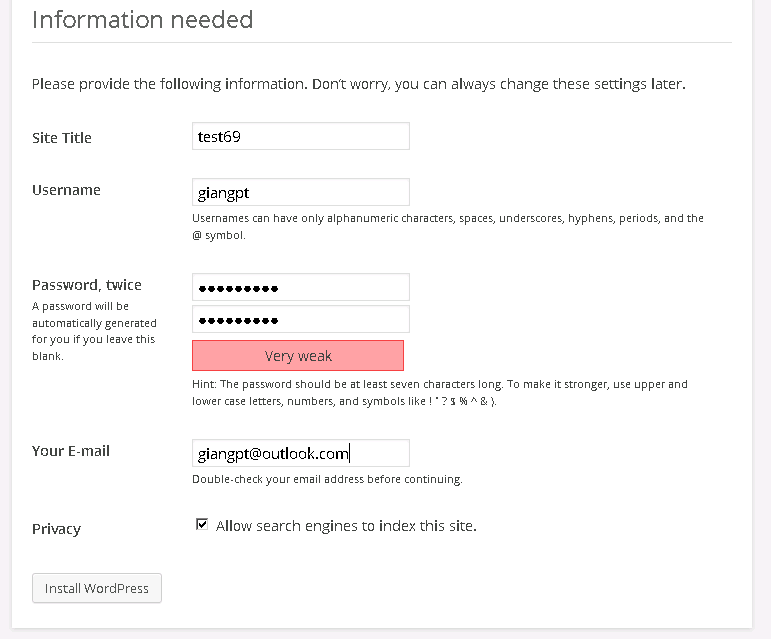771x639 pixels.
Task: Click the Very weak password strength indicator
Action: click(298, 355)
